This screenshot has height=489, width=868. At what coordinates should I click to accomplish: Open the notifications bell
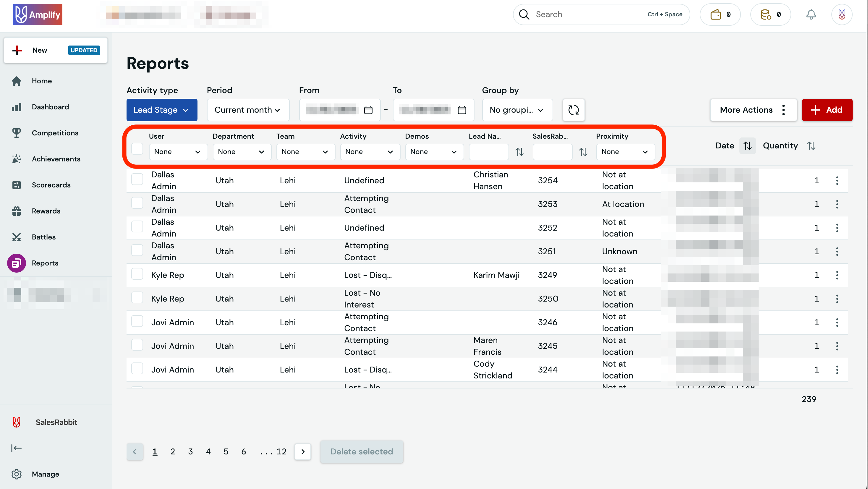(811, 14)
